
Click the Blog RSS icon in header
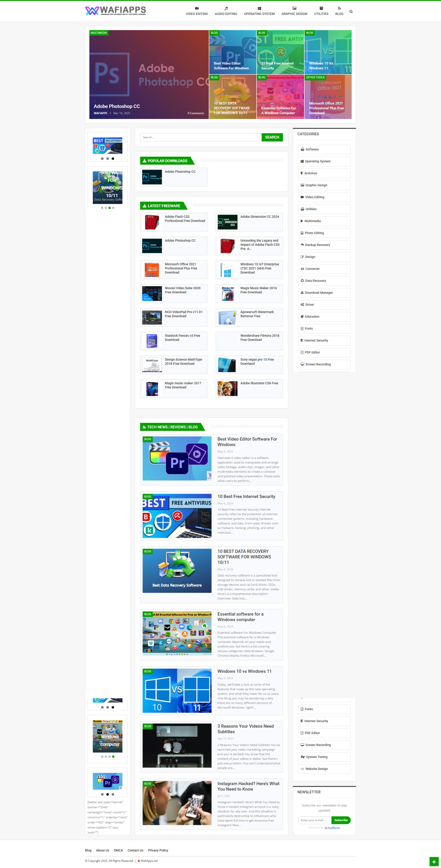(339, 8)
